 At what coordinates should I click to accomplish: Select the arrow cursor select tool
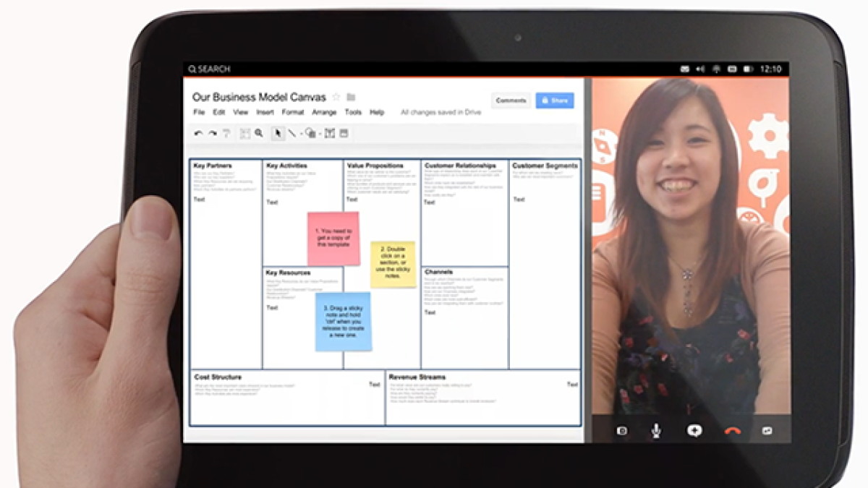278,133
